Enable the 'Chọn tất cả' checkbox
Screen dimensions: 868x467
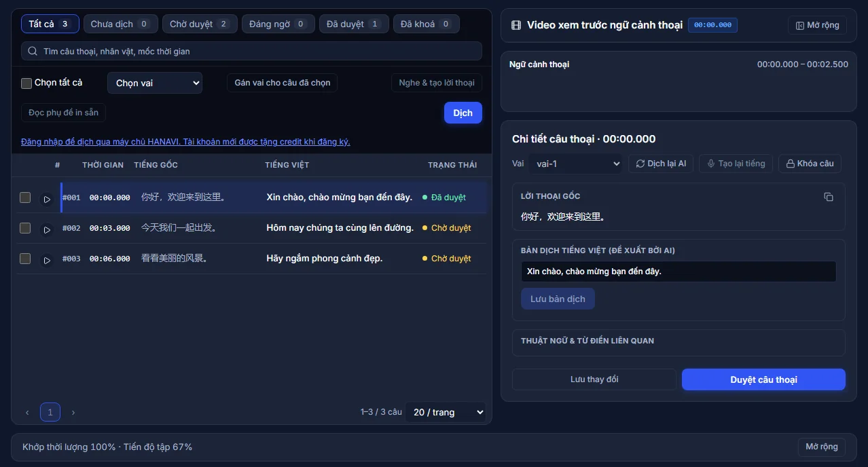point(26,83)
